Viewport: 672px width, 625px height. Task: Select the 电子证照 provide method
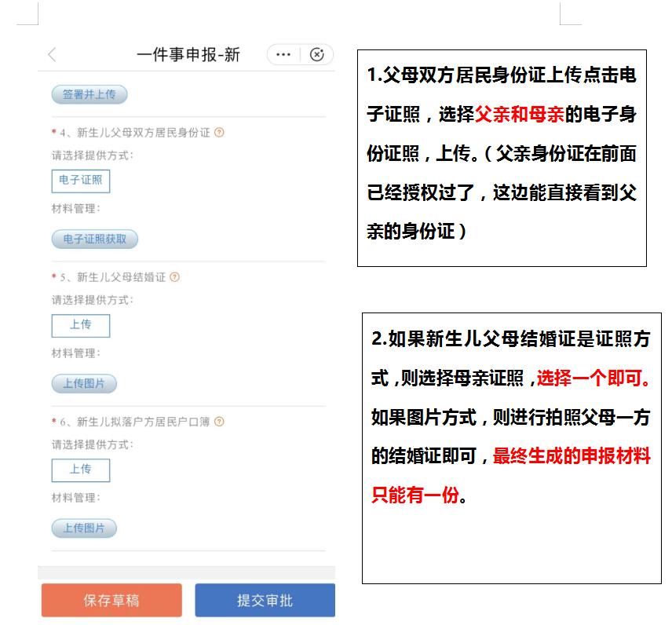point(80,181)
